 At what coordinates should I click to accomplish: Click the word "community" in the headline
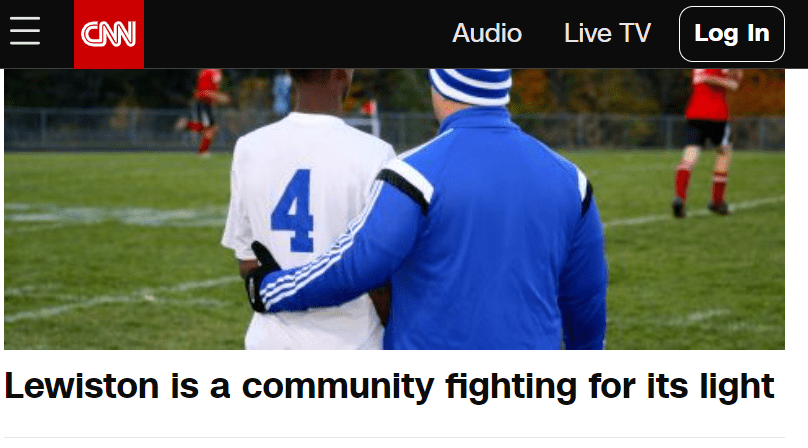click(338, 388)
